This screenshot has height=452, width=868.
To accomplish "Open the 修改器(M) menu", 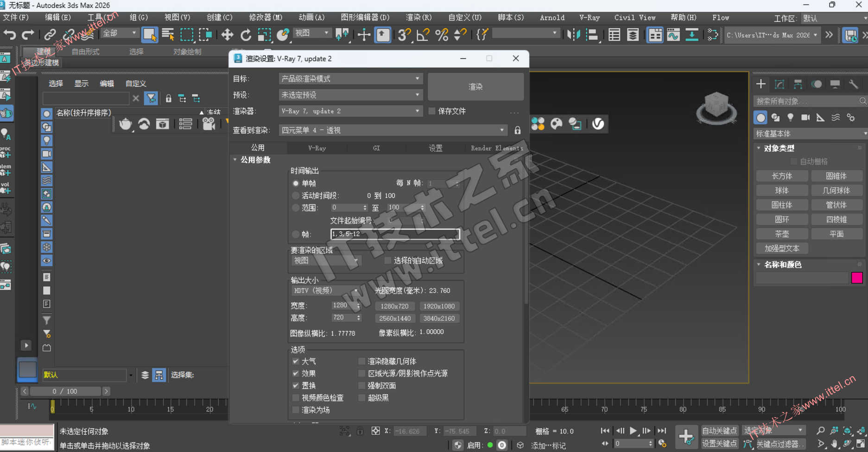I will [265, 18].
